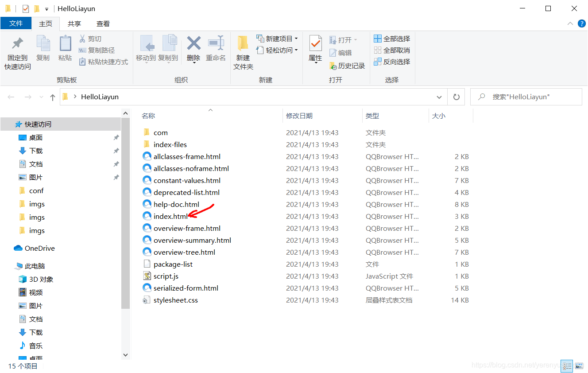Open the Easy access (轻松访问) dropdown
The width and height of the screenshot is (588, 373).
(277, 50)
